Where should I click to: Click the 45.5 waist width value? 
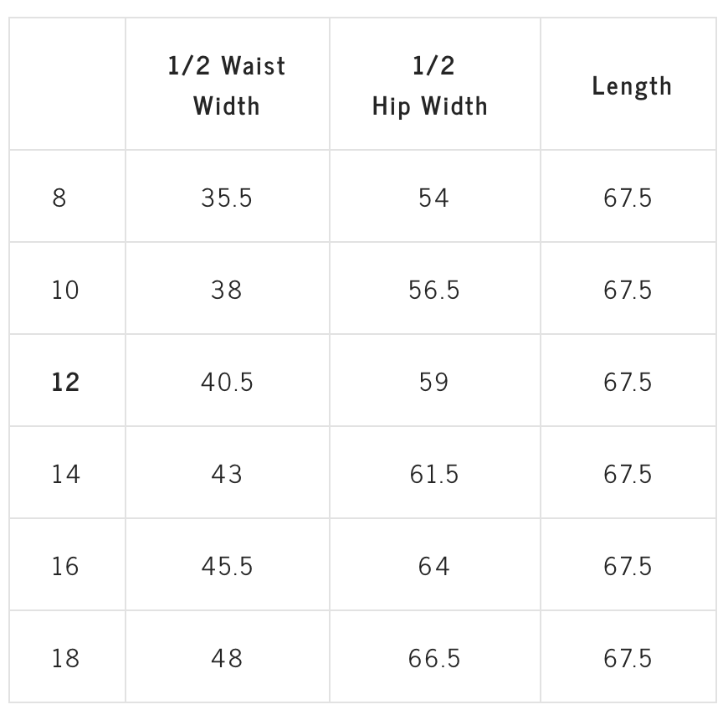[x=227, y=566]
